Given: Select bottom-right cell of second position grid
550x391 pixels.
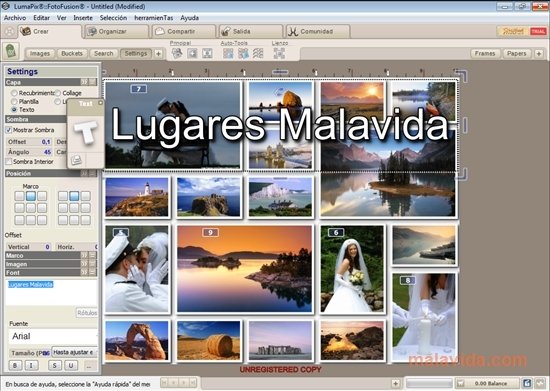Looking at the screenshot, I should 86,220.
